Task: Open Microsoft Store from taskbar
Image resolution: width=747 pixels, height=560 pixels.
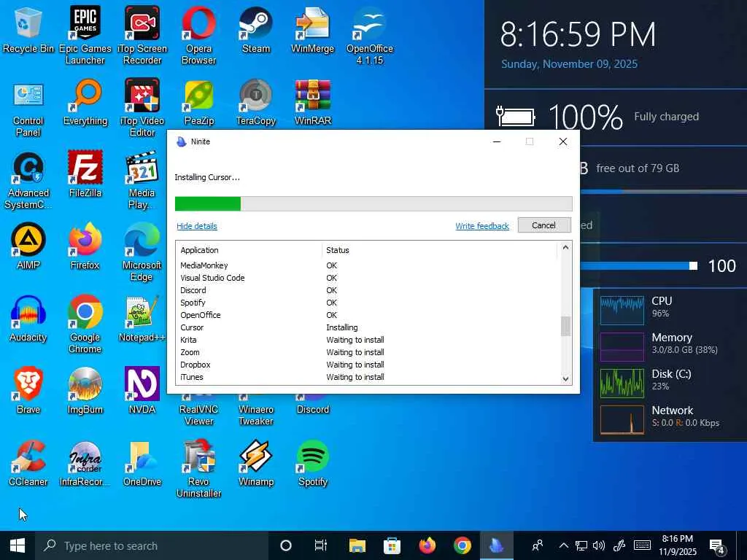Action: click(x=392, y=545)
